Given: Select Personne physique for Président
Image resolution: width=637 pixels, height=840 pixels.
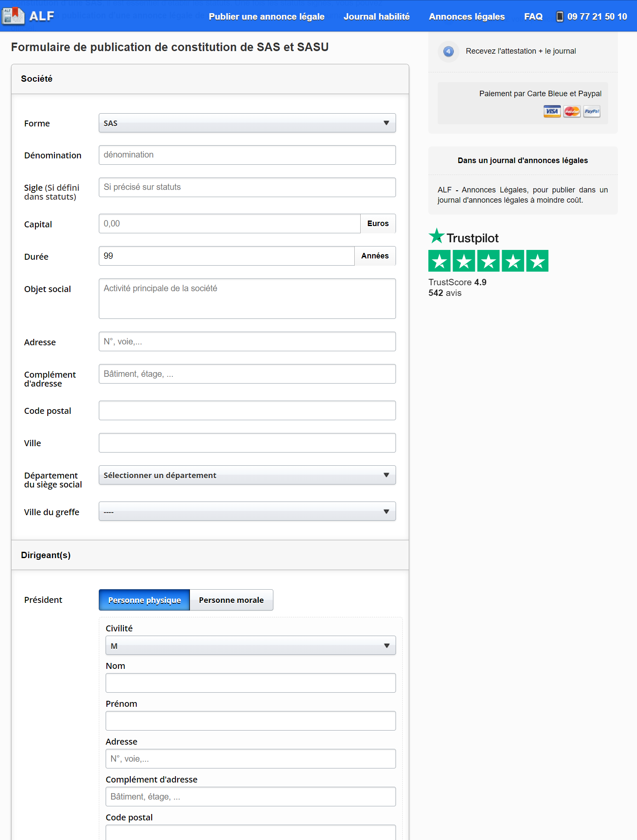Looking at the screenshot, I should (x=144, y=600).
